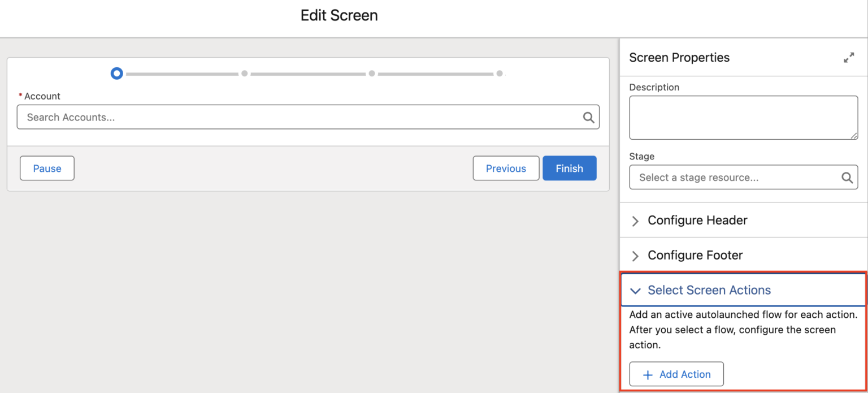Click the Select a stage resource field
The width and height of the screenshot is (868, 393).
(x=729, y=177)
